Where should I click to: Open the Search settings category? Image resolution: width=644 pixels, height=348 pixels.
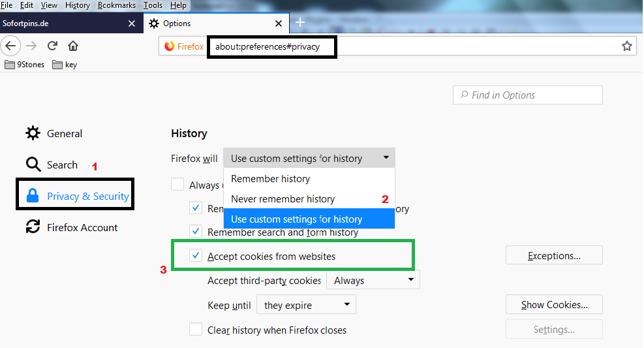(x=52, y=165)
